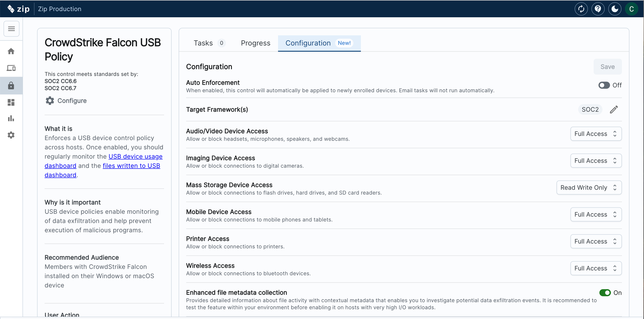The image size is (644, 319).
Task: Click the lock icon in the sidebar
Action: click(x=11, y=85)
